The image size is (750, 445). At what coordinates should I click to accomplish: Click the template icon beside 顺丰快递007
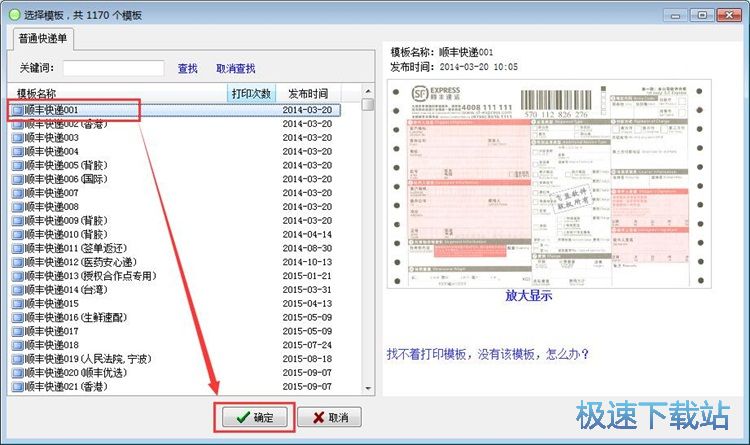click(x=18, y=193)
